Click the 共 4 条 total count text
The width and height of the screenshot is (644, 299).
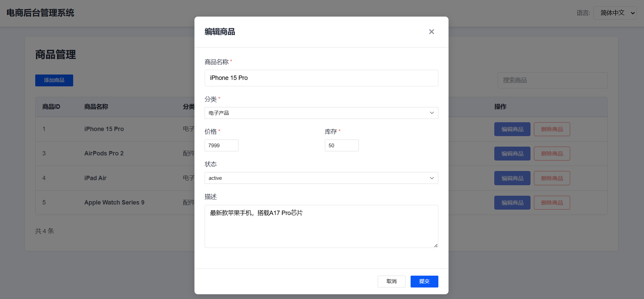tap(45, 231)
